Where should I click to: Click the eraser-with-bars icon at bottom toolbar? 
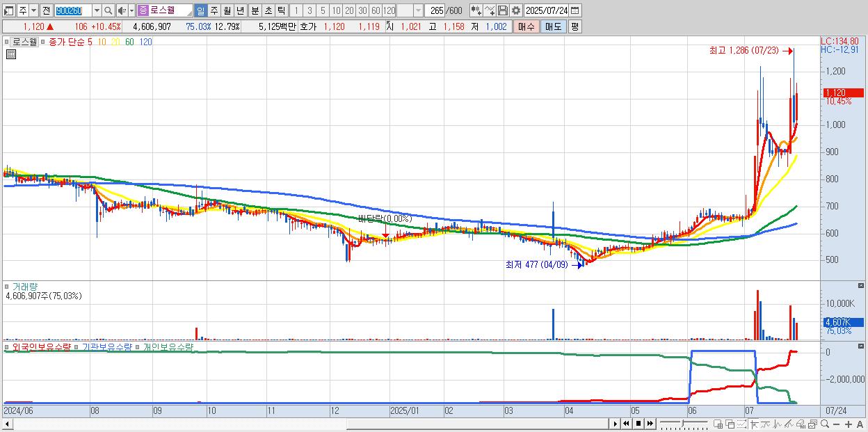click(801, 424)
